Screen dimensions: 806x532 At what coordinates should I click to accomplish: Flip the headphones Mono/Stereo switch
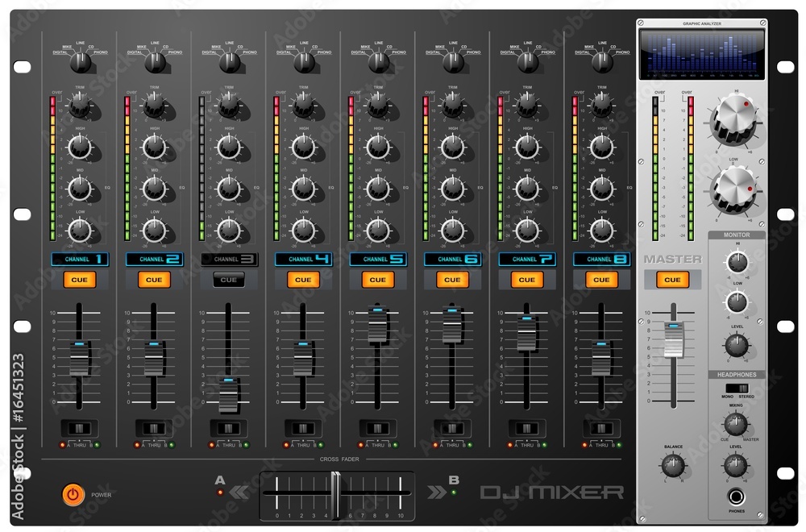point(737,388)
